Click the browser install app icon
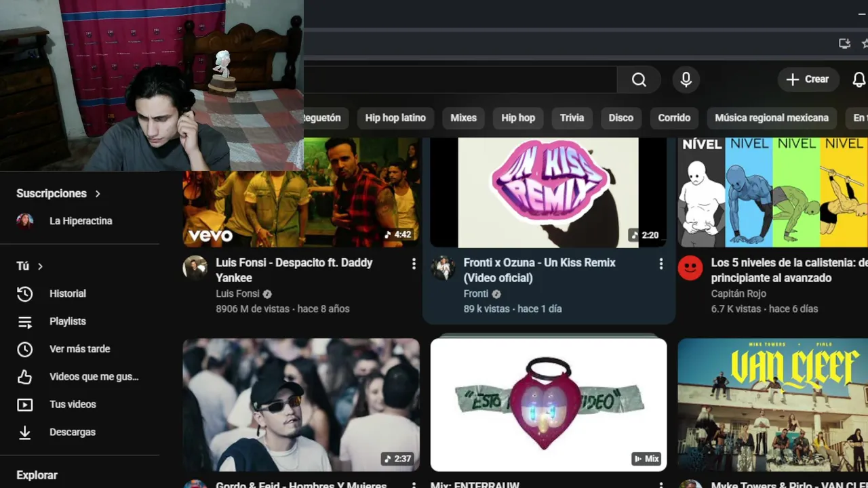 [844, 43]
